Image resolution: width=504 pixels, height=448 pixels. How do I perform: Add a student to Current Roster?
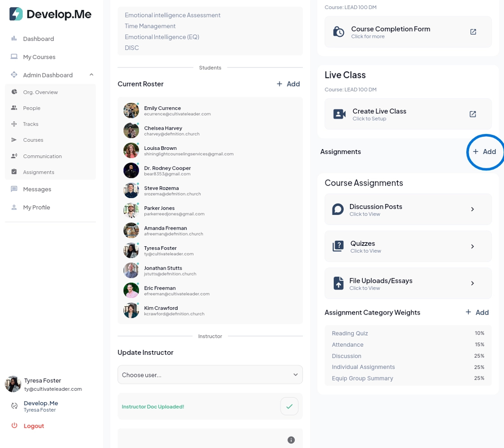pyautogui.click(x=288, y=84)
